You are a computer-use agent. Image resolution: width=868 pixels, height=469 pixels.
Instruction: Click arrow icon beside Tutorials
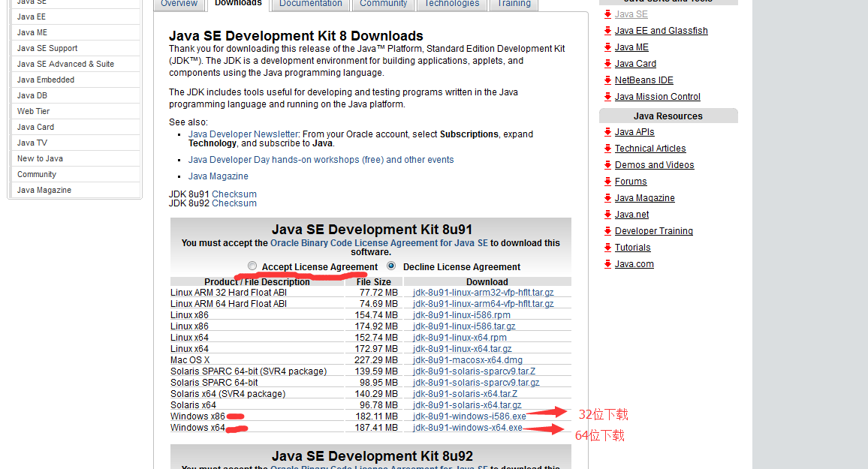coord(607,248)
